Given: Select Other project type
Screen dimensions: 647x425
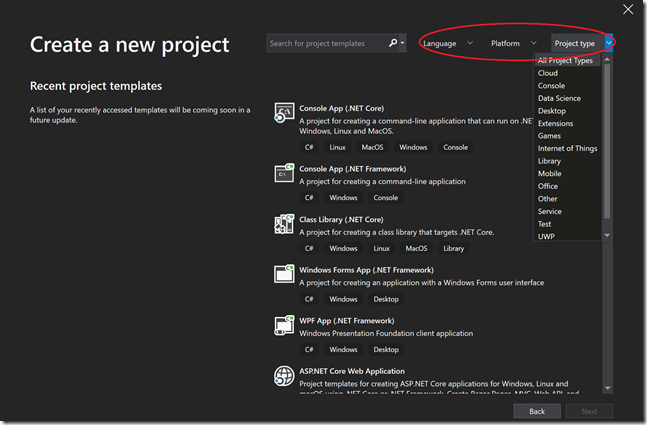Looking at the screenshot, I should 547,198.
